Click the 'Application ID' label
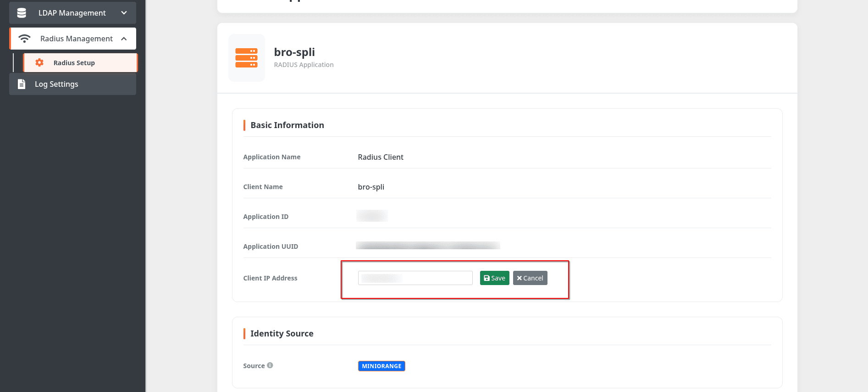 pos(266,217)
